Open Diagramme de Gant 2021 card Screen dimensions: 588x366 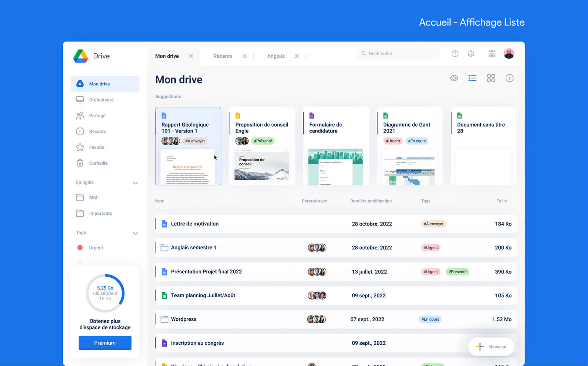(410, 146)
